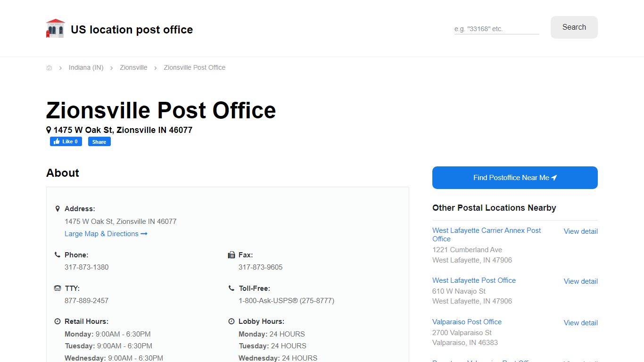This screenshot has height=362, width=644.
Task: Click the Facebook Share button
Action: tap(99, 141)
